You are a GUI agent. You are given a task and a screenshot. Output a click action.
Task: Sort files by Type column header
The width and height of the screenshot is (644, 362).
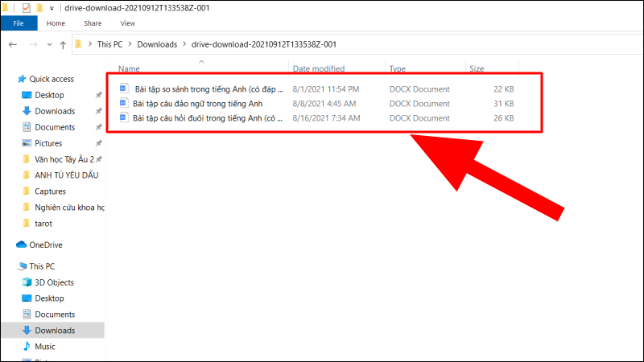pyautogui.click(x=397, y=68)
